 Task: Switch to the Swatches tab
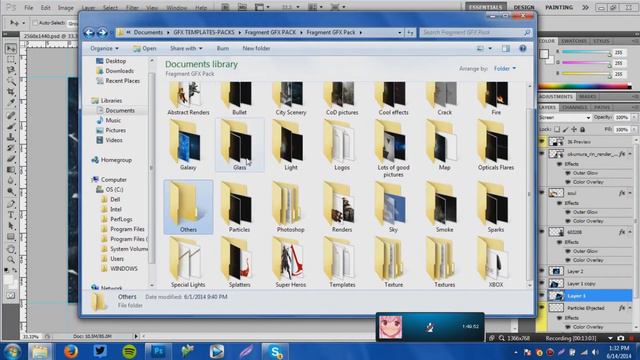(573, 41)
